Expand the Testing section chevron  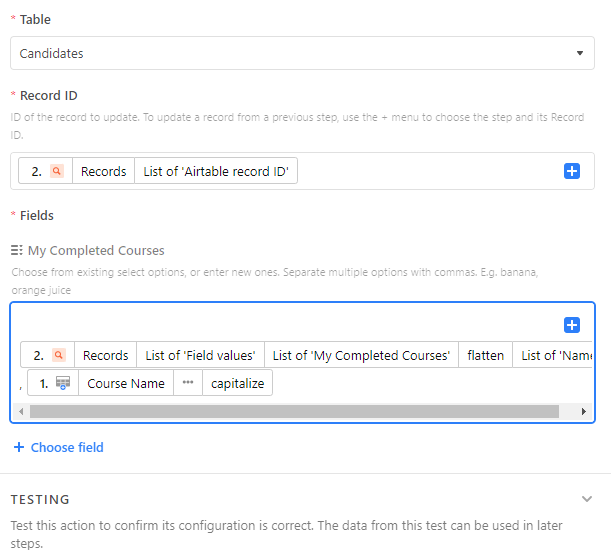point(587,499)
